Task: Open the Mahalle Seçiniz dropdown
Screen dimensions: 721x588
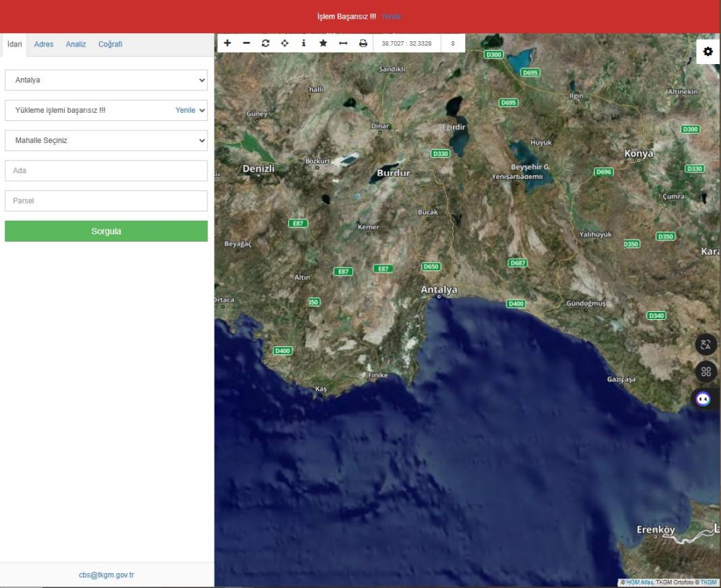Action: coord(106,140)
